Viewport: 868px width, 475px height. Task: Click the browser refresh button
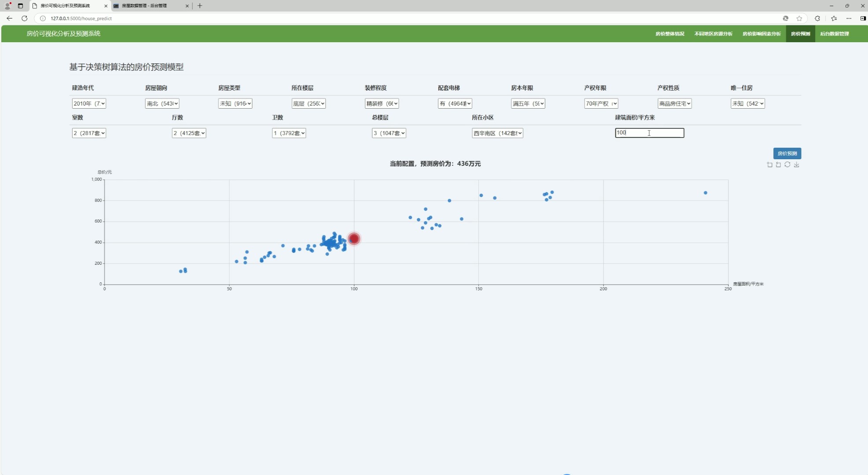pyautogui.click(x=25, y=18)
